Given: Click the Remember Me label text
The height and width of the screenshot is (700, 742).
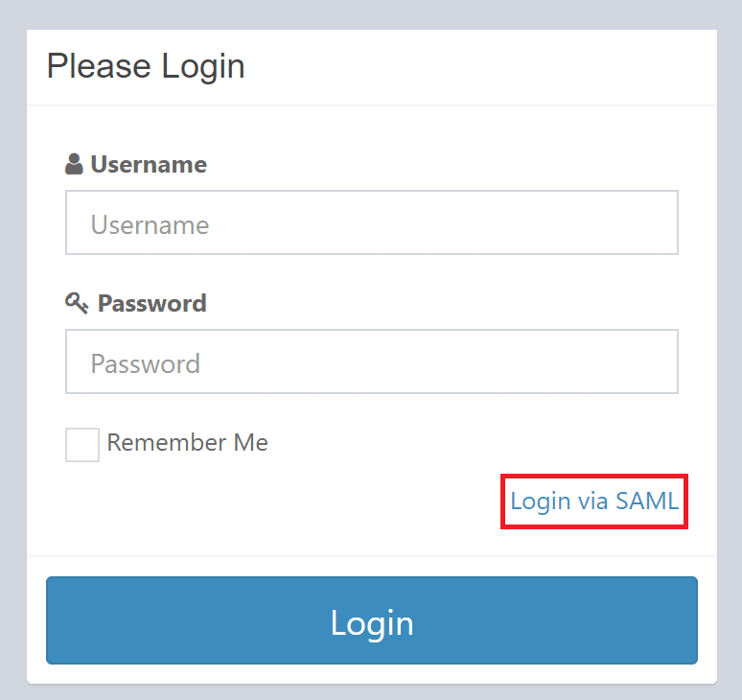Looking at the screenshot, I should [187, 443].
